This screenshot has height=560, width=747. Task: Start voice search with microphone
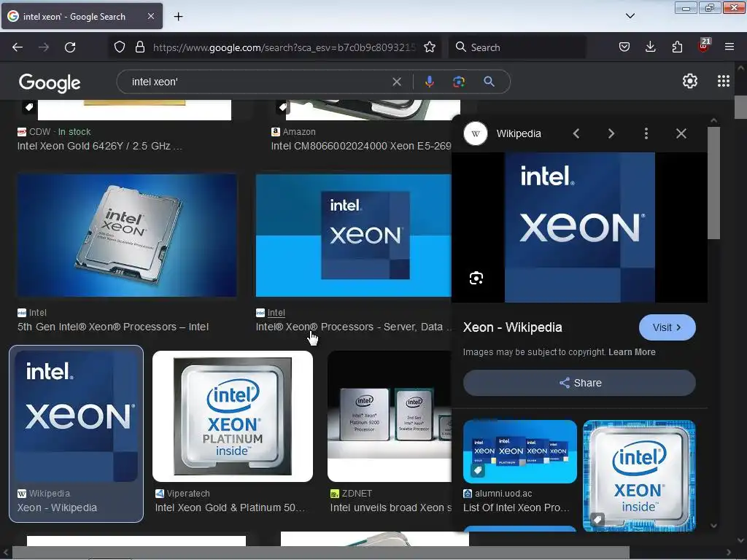click(429, 82)
